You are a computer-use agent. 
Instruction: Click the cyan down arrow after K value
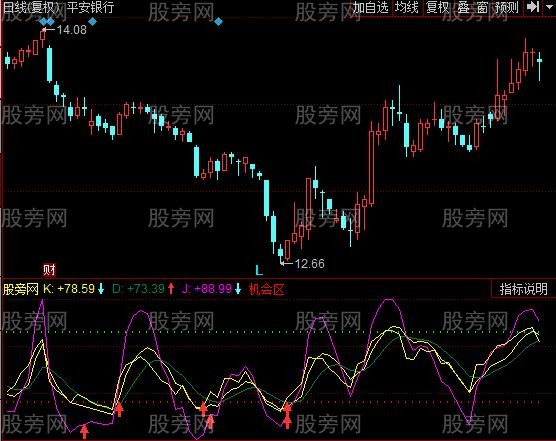point(101,289)
